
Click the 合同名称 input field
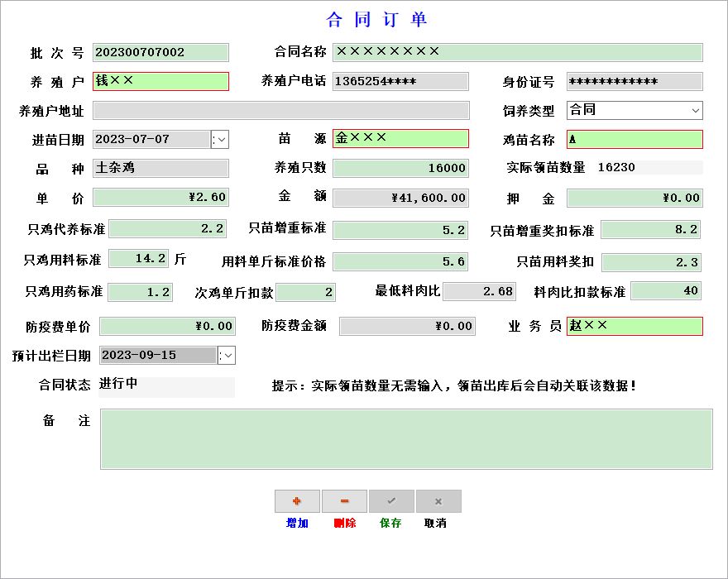click(518, 52)
